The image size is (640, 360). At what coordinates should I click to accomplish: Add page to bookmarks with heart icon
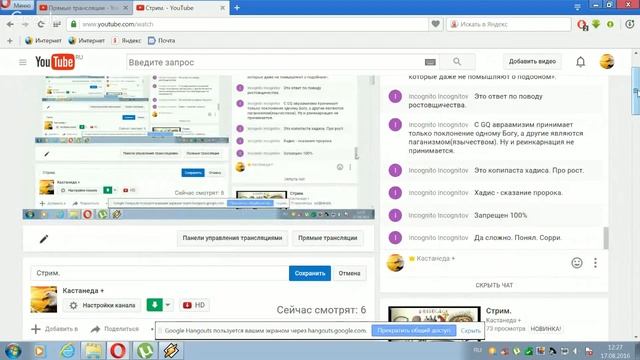tap(435, 24)
